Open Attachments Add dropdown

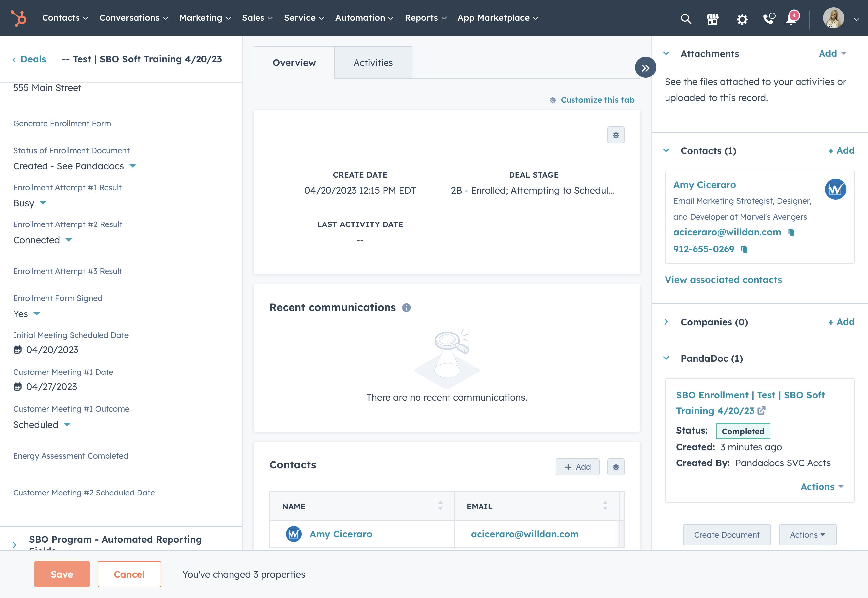[832, 54]
